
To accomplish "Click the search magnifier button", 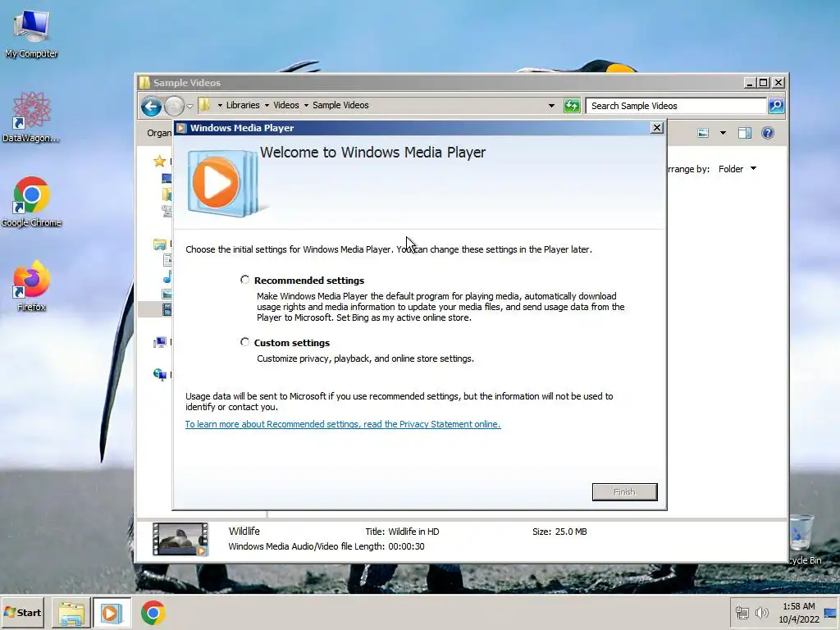I will 776,106.
